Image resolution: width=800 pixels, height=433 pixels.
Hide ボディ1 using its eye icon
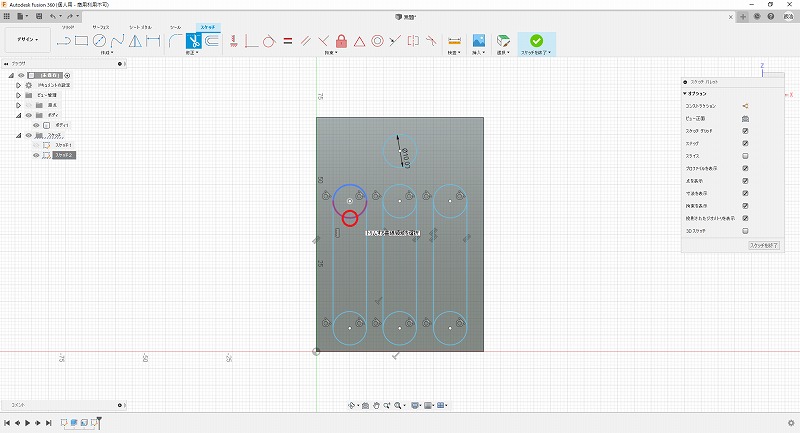(x=36, y=125)
